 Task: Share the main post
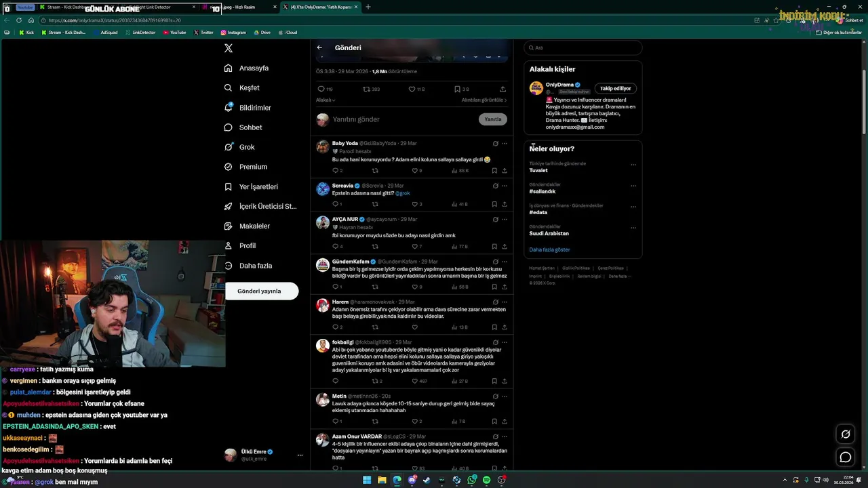(502, 89)
